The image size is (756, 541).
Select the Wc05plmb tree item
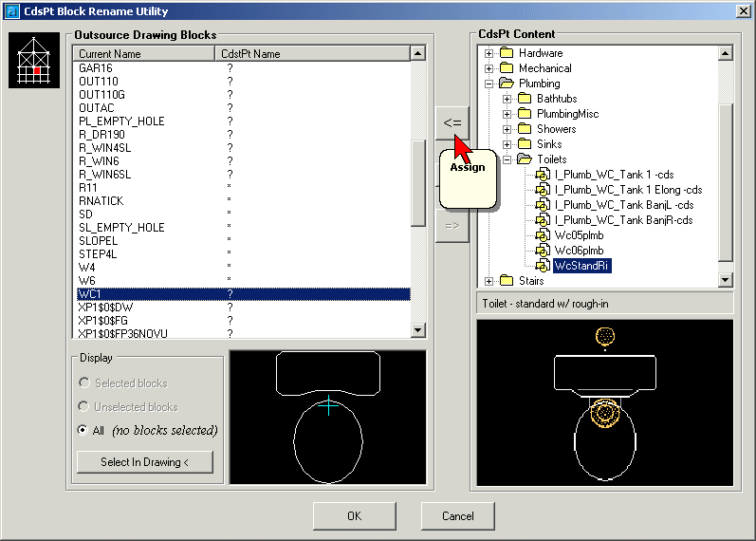click(x=579, y=235)
